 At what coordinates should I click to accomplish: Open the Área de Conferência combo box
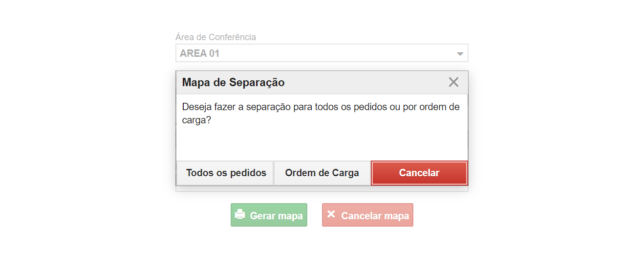pos(322,53)
